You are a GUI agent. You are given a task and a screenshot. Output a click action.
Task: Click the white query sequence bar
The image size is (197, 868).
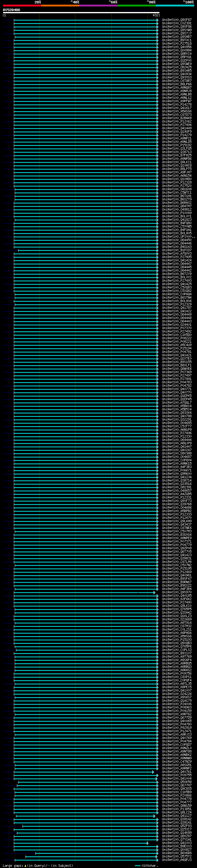click(x=81, y=13)
